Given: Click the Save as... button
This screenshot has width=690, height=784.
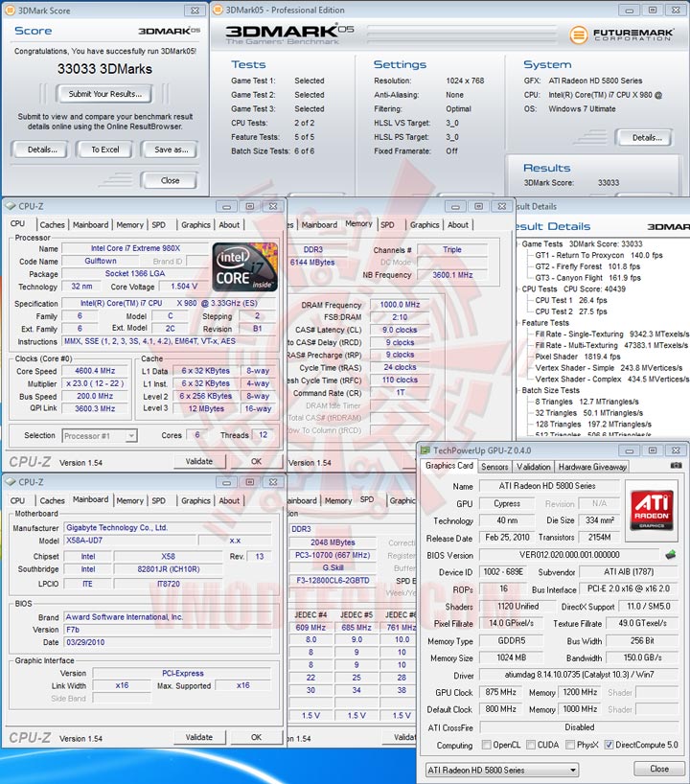Looking at the screenshot, I should [x=171, y=150].
